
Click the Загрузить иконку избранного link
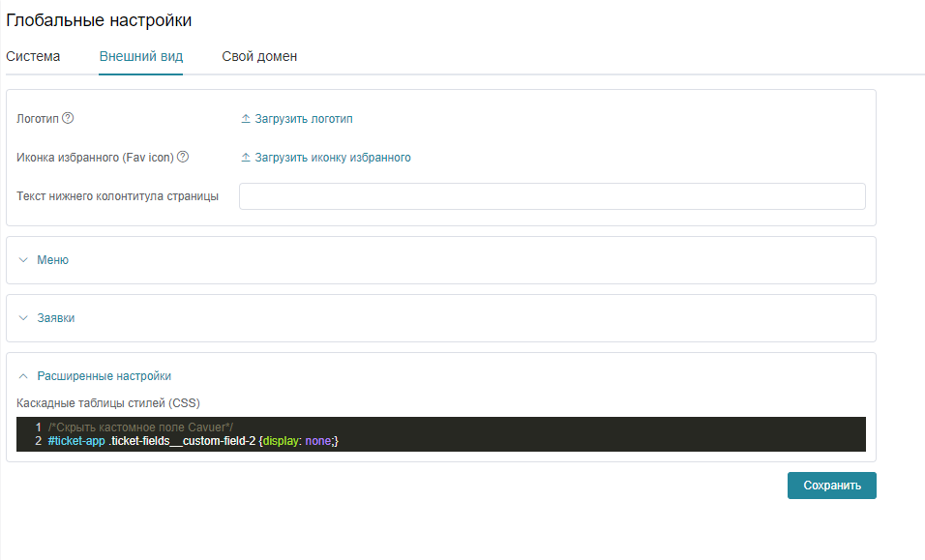point(333,158)
